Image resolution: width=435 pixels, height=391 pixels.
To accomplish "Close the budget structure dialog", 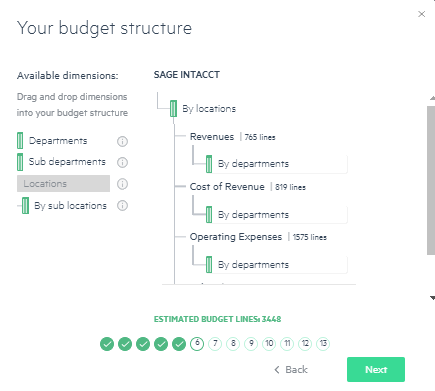I will (x=422, y=14).
